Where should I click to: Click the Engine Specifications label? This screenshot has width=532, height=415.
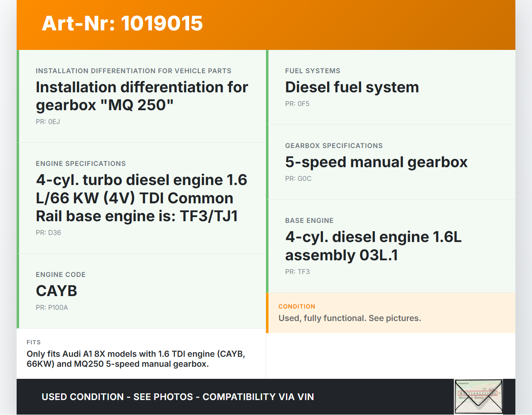tap(81, 164)
